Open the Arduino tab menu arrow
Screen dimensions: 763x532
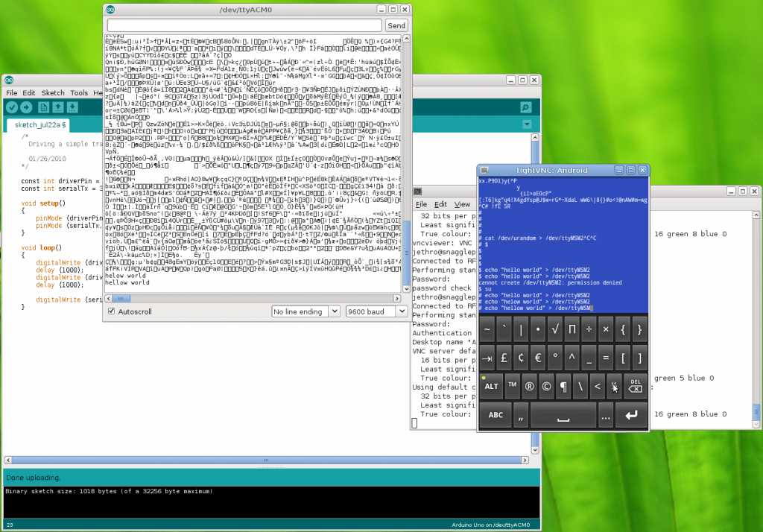point(527,124)
